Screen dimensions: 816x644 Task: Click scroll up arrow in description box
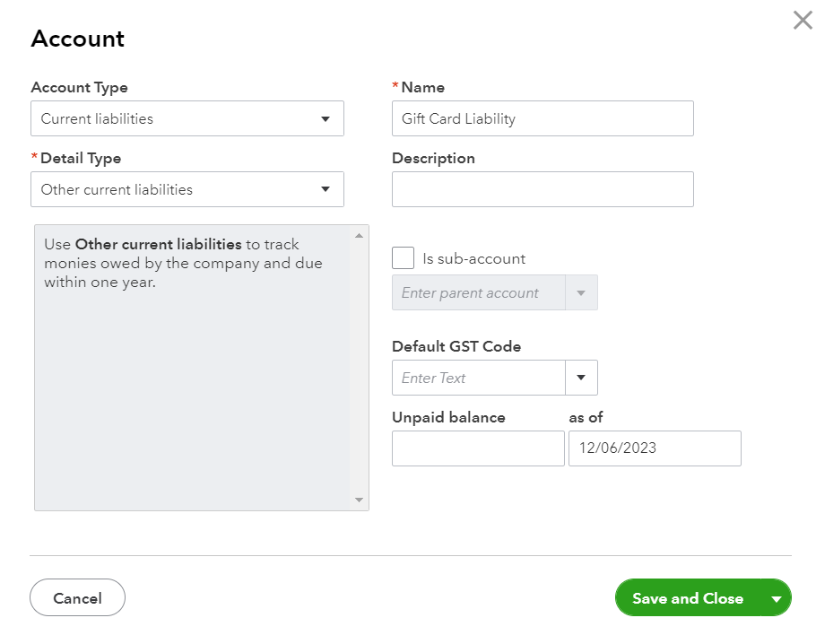click(x=359, y=235)
